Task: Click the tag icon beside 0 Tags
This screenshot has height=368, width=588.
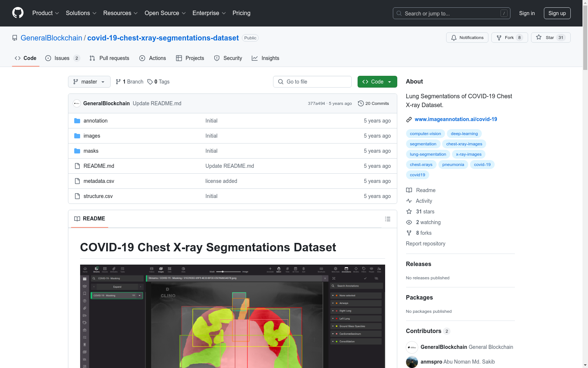Action: point(150,82)
